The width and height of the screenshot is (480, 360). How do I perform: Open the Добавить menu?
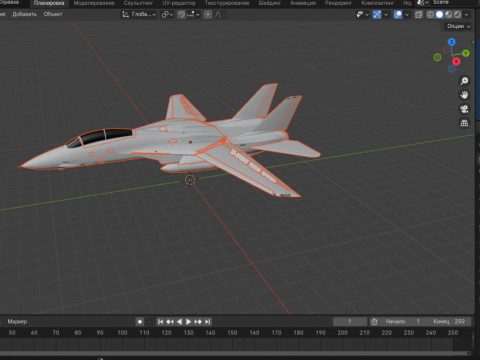click(x=24, y=14)
